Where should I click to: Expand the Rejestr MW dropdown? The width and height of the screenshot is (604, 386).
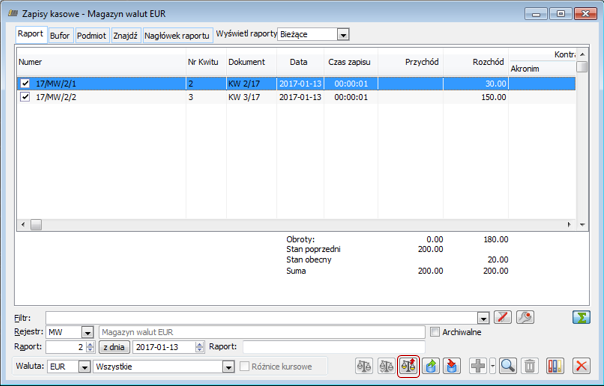click(x=87, y=332)
